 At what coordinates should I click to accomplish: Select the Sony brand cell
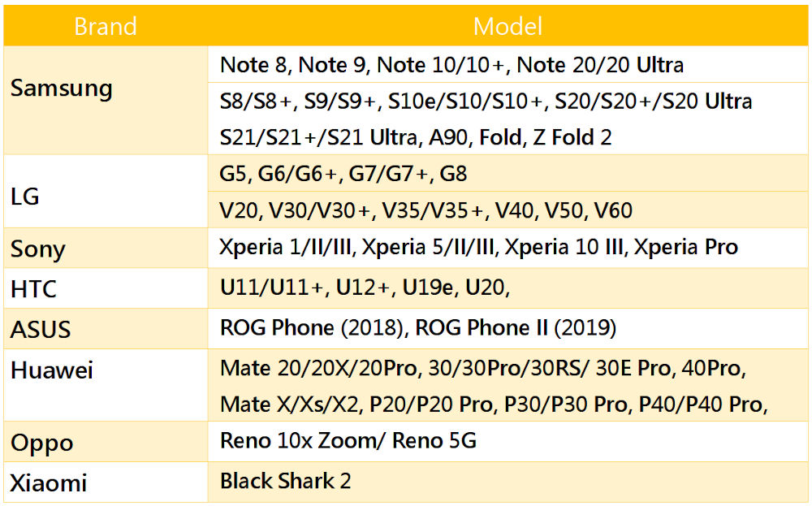(106, 248)
